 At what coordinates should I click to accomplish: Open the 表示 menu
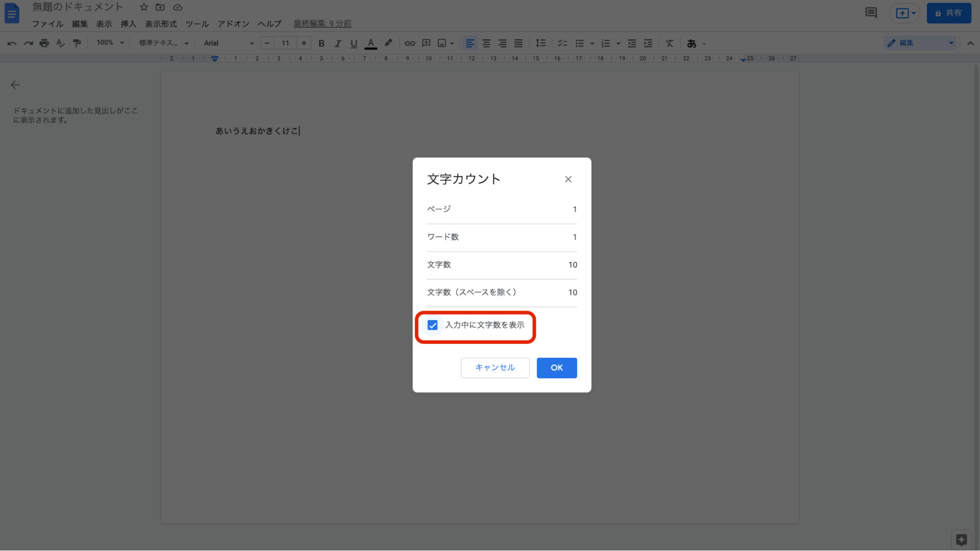click(x=104, y=24)
